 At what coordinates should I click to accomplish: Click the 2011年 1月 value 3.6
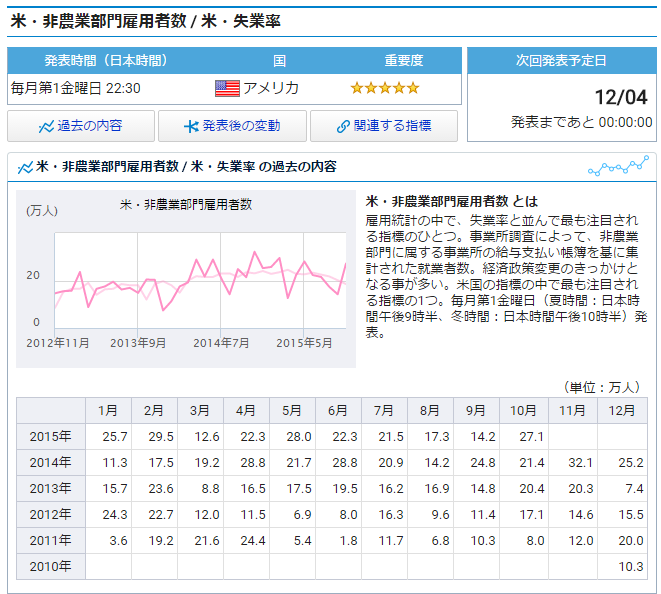pos(114,540)
